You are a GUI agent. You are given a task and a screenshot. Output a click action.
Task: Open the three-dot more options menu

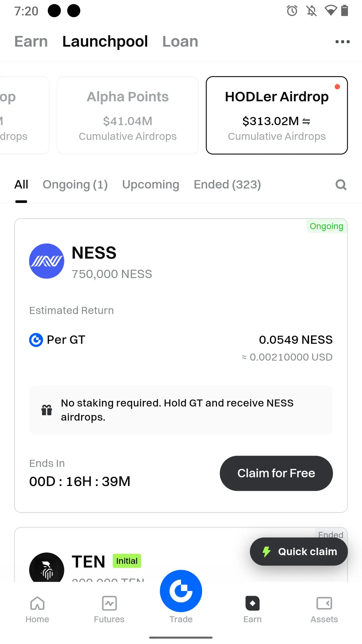342,42
